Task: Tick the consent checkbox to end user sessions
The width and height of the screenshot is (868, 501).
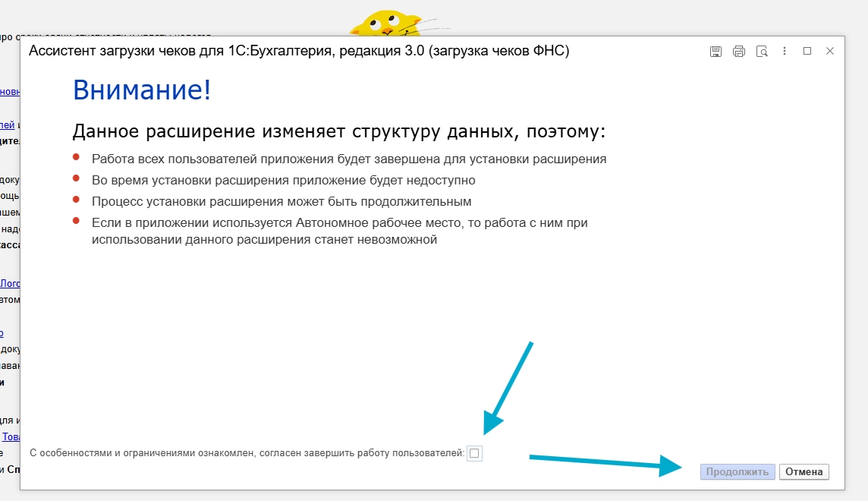Action: click(474, 453)
